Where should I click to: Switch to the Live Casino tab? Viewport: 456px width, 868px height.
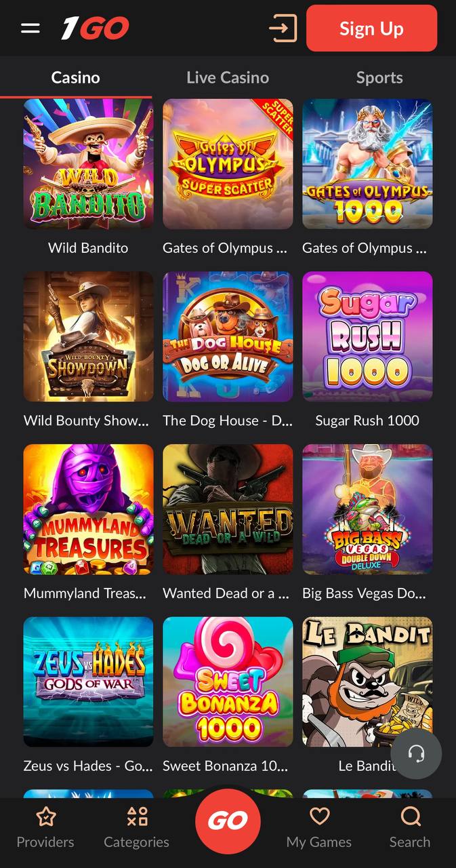(228, 77)
